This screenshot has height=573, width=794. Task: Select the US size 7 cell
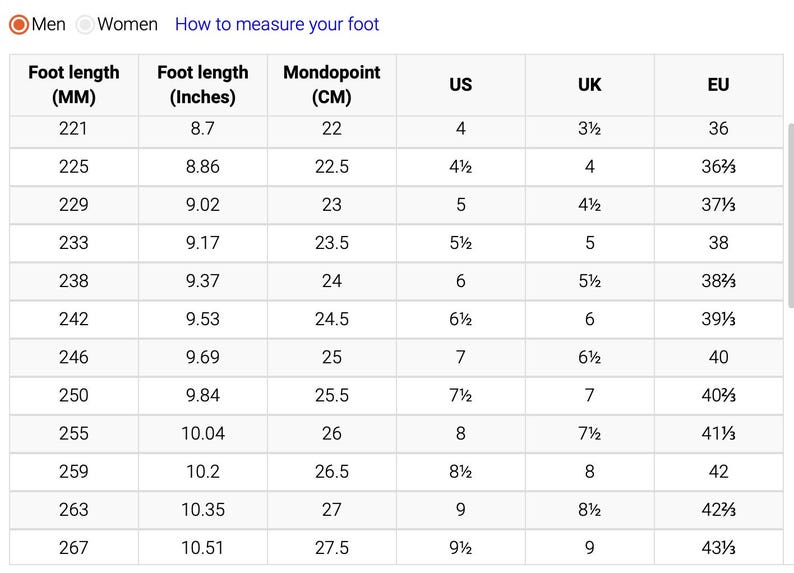[x=460, y=357]
